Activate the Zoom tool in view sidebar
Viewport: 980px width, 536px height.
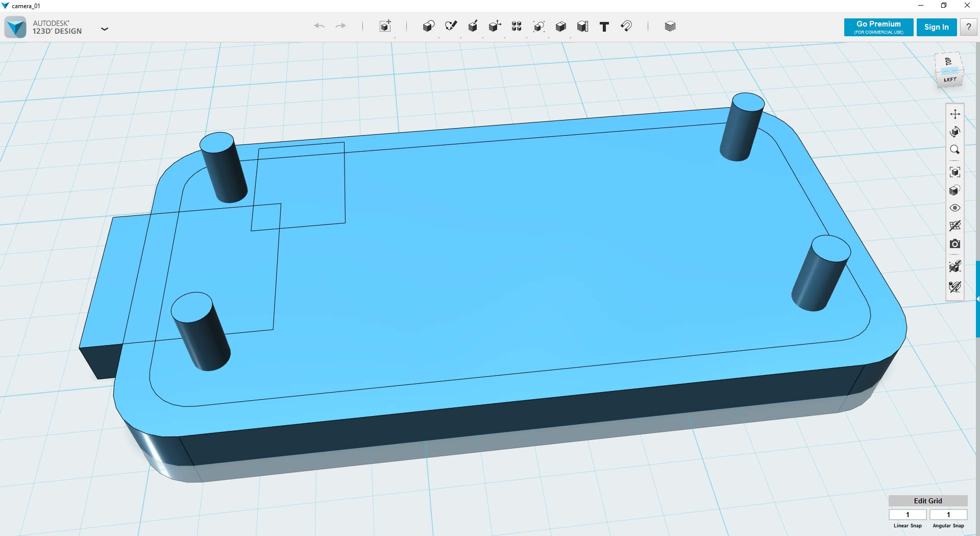955,150
